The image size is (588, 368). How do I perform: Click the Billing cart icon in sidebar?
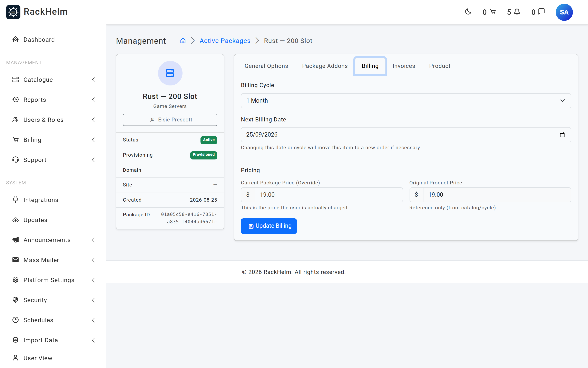click(16, 140)
